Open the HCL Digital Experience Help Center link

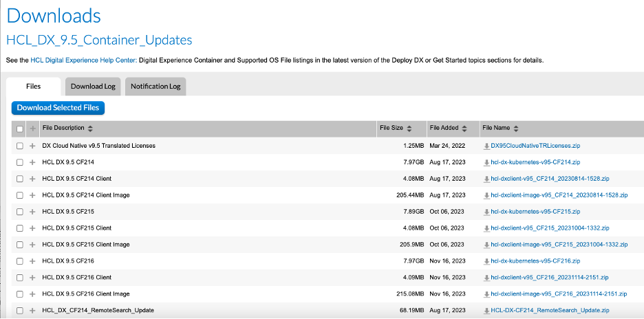(83, 60)
